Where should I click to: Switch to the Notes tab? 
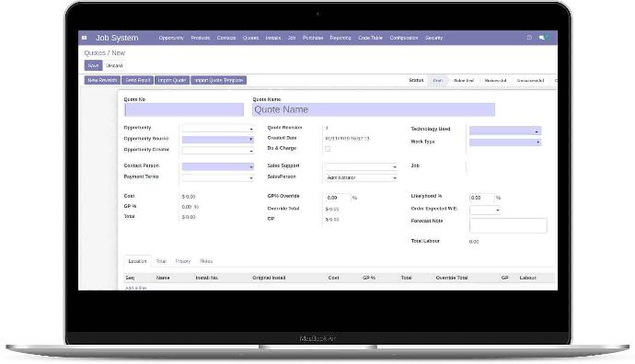click(206, 261)
